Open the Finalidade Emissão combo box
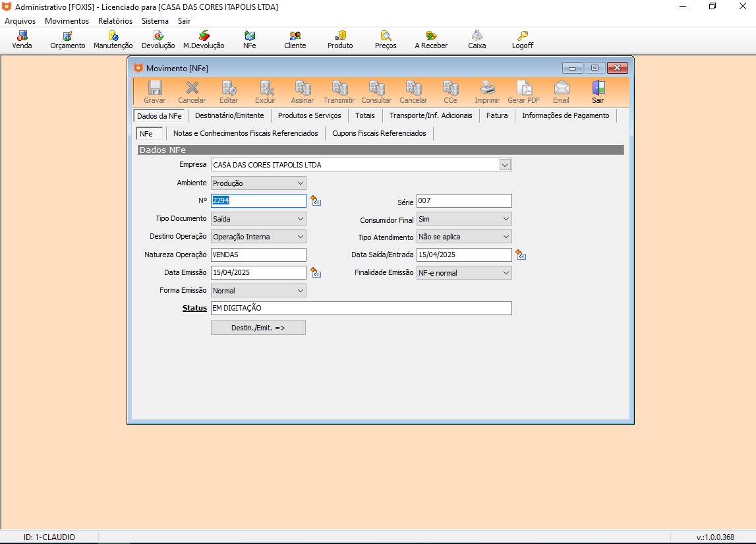756x544 pixels. tap(506, 273)
